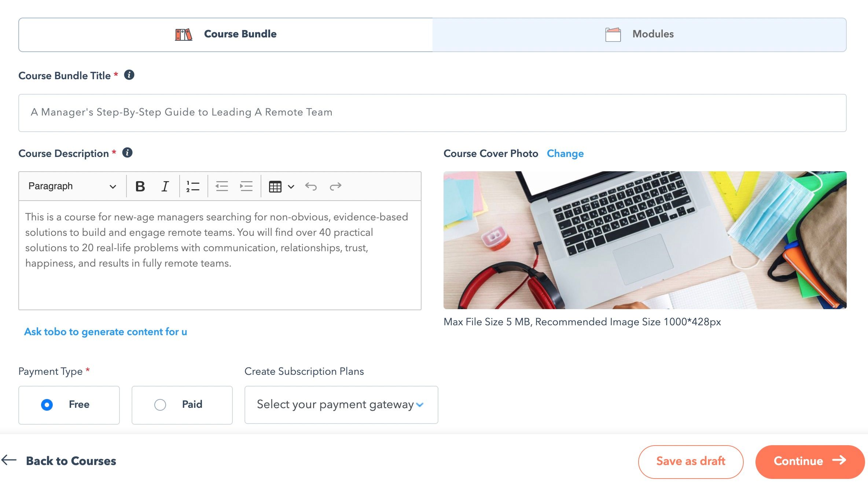This screenshot has width=868, height=487.
Task: Click the undo arrow icon
Action: coord(311,186)
